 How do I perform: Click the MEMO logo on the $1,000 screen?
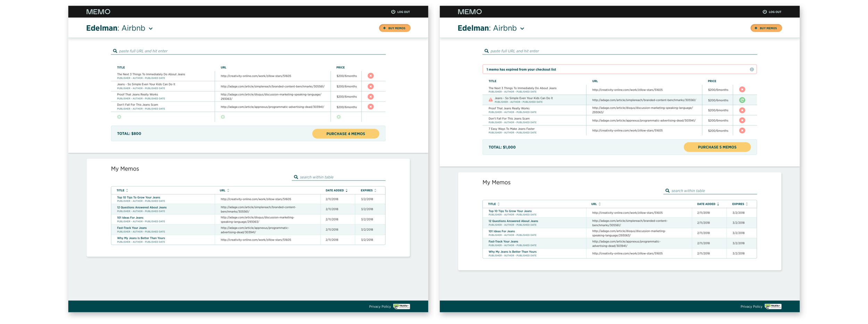[x=470, y=11]
